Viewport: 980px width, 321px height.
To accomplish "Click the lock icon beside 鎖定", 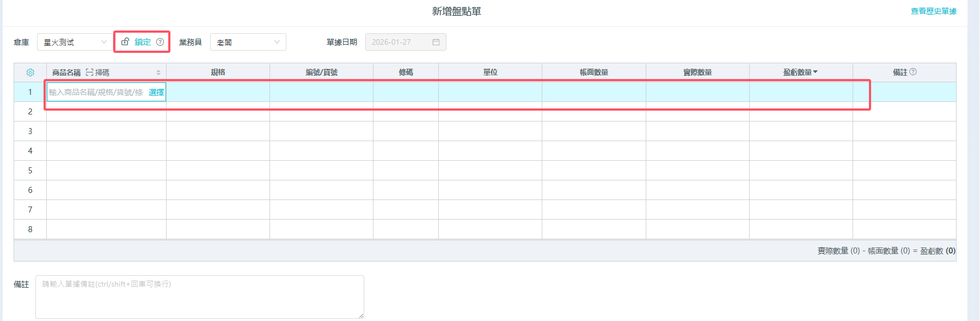I will pyautogui.click(x=125, y=42).
